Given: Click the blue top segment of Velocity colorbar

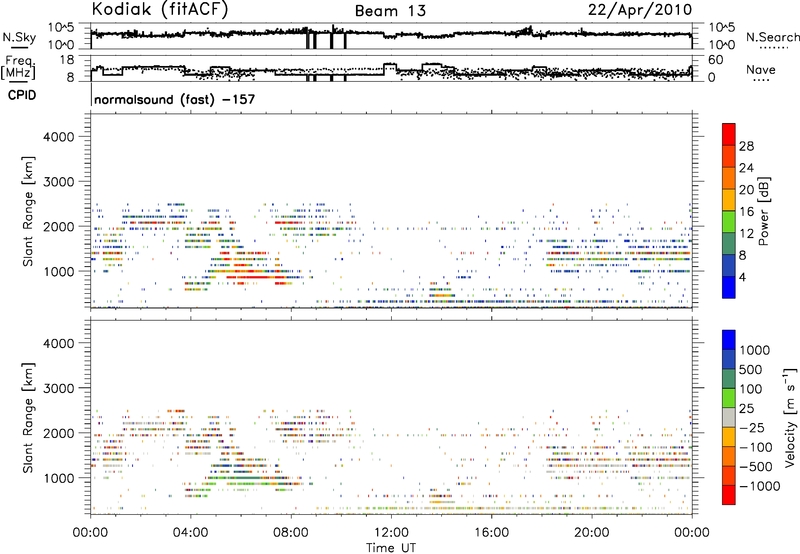Looking at the screenshot, I should [x=729, y=340].
